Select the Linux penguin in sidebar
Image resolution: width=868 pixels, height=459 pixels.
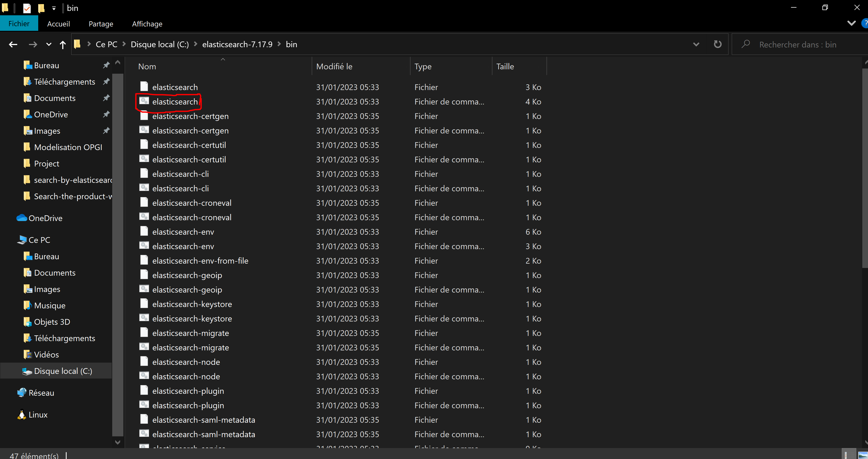22,415
